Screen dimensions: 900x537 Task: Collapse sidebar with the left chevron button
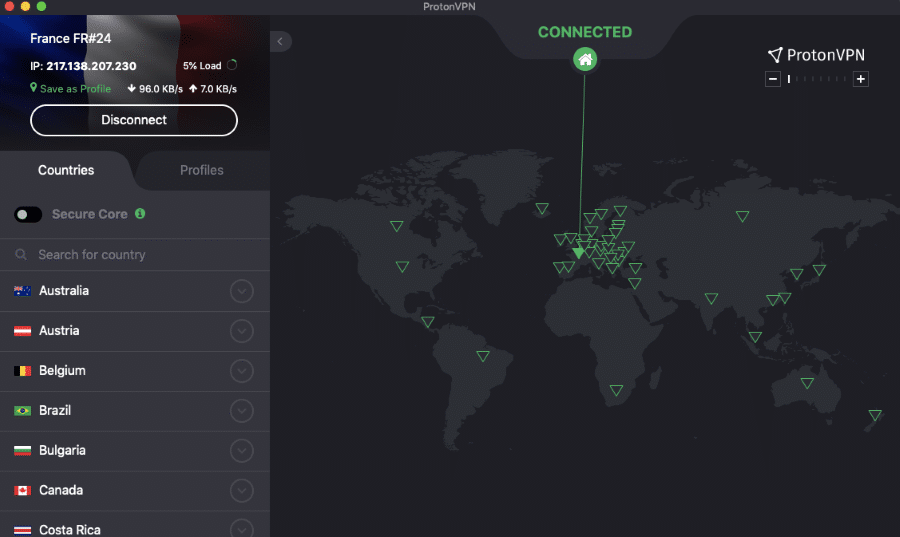click(x=280, y=41)
